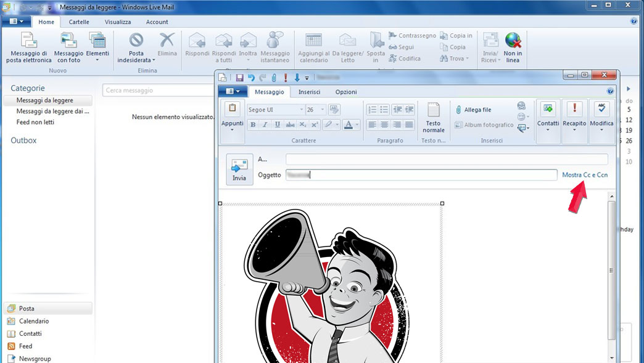Image resolution: width=644 pixels, height=363 pixels.
Task: Toggle underline formatting
Action: [x=276, y=124]
